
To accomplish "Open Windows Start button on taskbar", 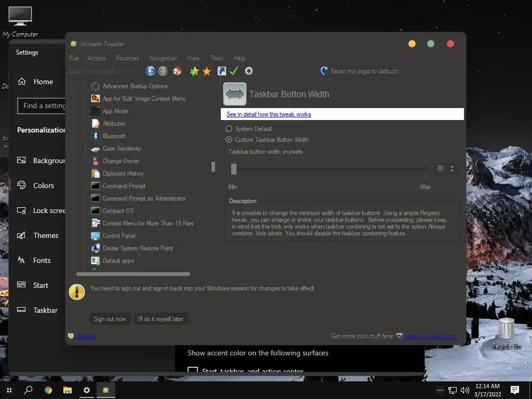I will (9, 390).
